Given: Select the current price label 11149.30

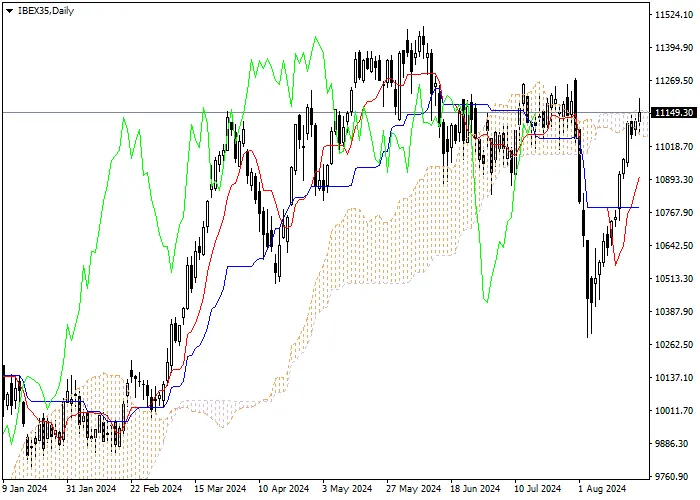Looking at the screenshot, I should tap(674, 112).
